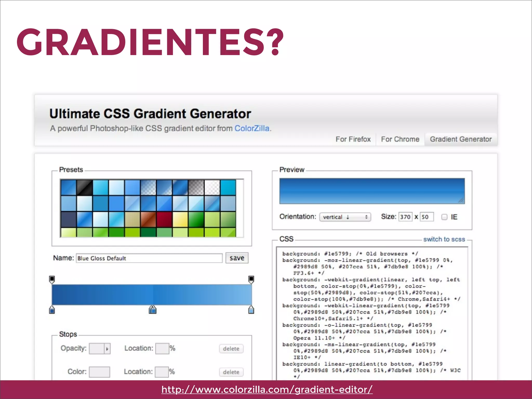Screen dimensions: 532x399
Task: Click the top-left opacity stop marker
Action: pyautogui.click(x=52, y=280)
